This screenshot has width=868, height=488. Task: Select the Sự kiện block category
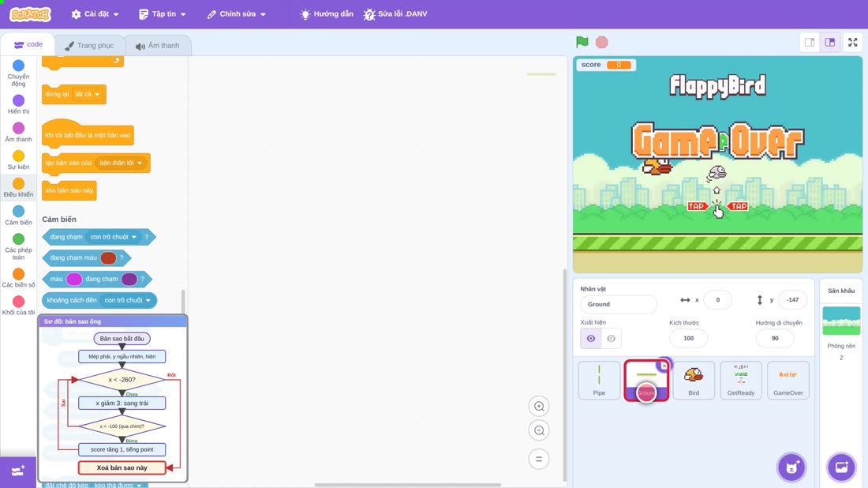(x=18, y=160)
